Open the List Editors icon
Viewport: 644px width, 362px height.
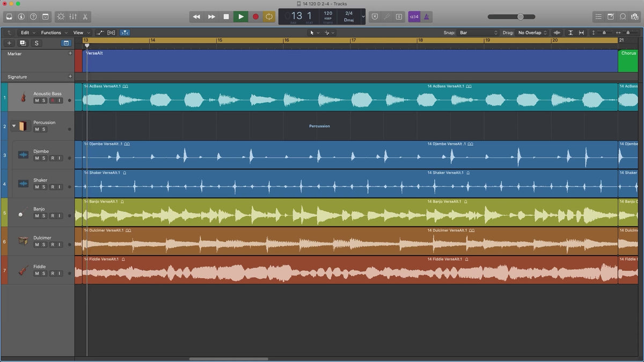pos(598,17)
